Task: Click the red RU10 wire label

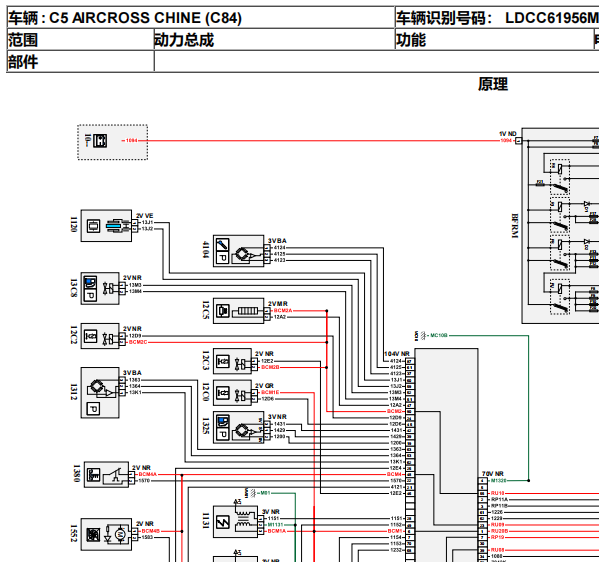Action: coord(498,493)
